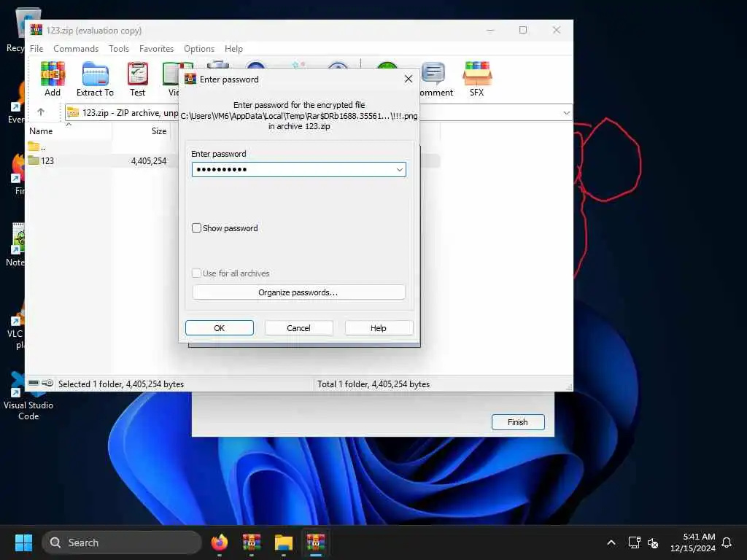Image resolution: width=747 pixels, height=560 pixels.
Task: Open the Favorites menu
Action: click(156, 49)
